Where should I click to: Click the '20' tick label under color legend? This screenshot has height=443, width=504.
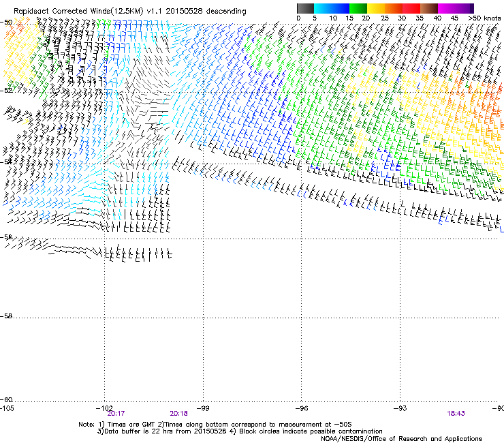(366, 18)
